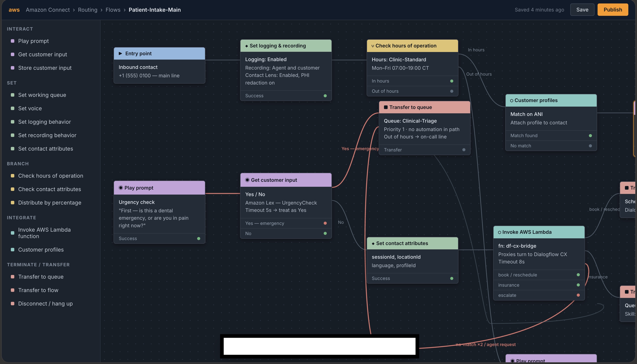Image resolution: width=637 pixels, height=364 pixels.
Task: Click radio icon on Play prompt node header
Action: pyautogui.click(x=121, y=188)
